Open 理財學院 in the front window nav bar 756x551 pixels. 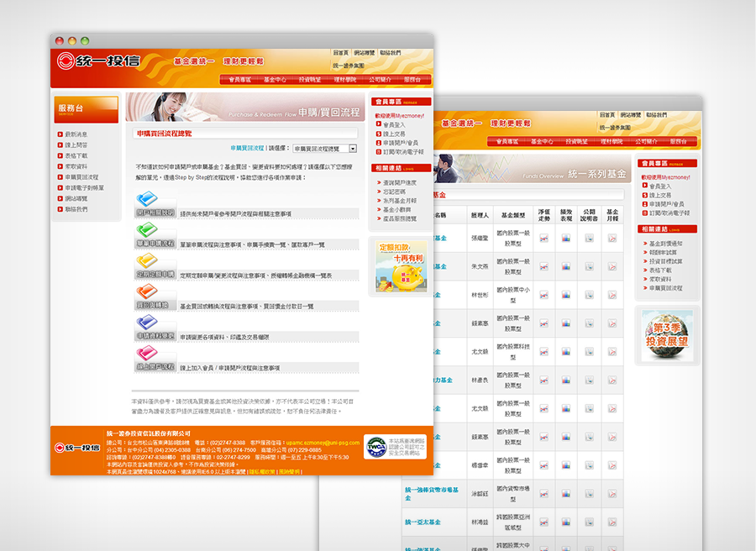click(x=344, y=80)
